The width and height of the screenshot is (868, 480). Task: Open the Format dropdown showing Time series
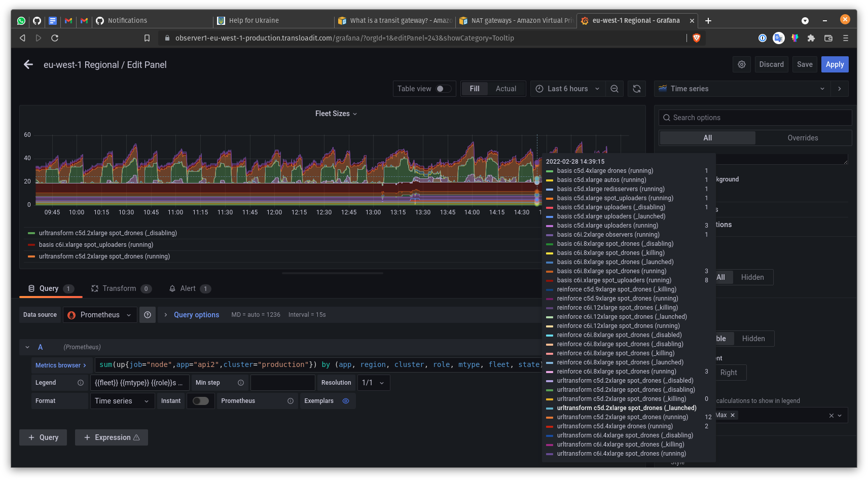pyautogui.click(x=122, y=400)
